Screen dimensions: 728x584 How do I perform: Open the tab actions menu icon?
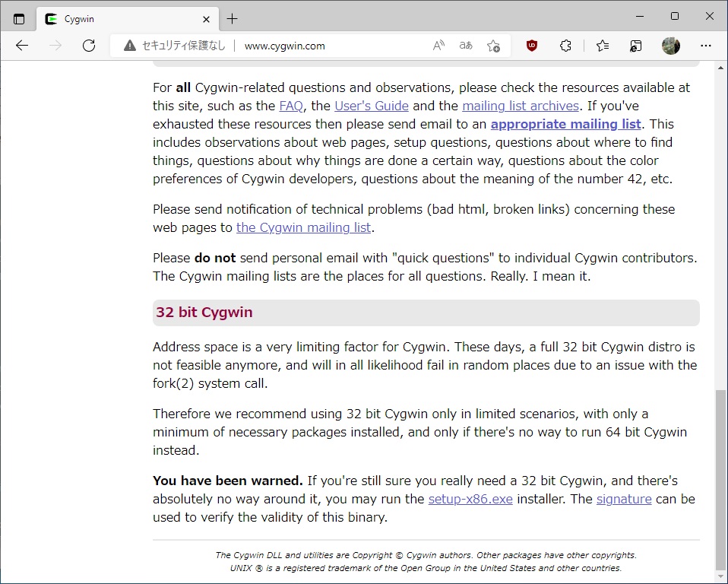(19, 19)
